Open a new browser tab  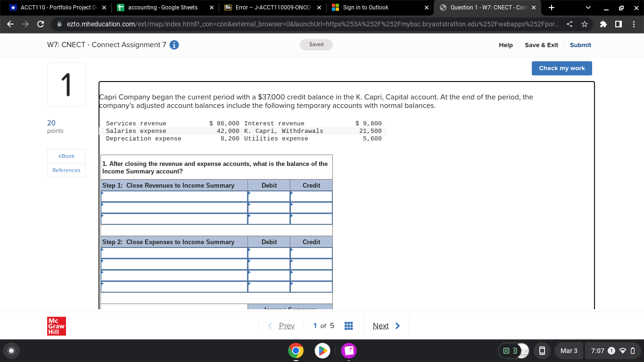tap(552, 8)
